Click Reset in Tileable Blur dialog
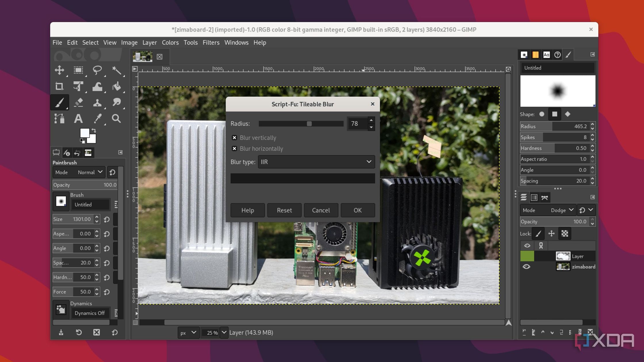This screenshot has height=362, width=644. point(284,210)
